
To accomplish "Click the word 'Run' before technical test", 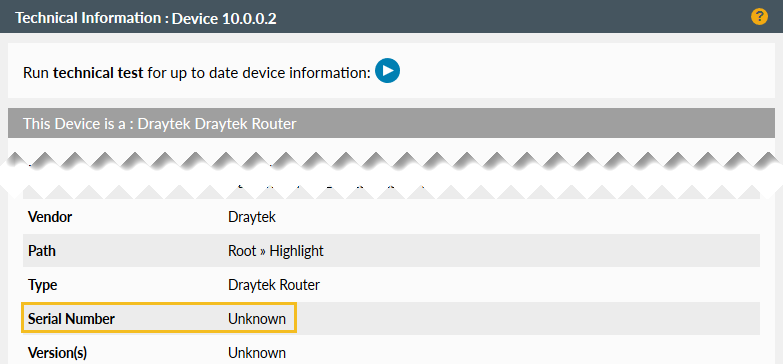I will point(36,73).
